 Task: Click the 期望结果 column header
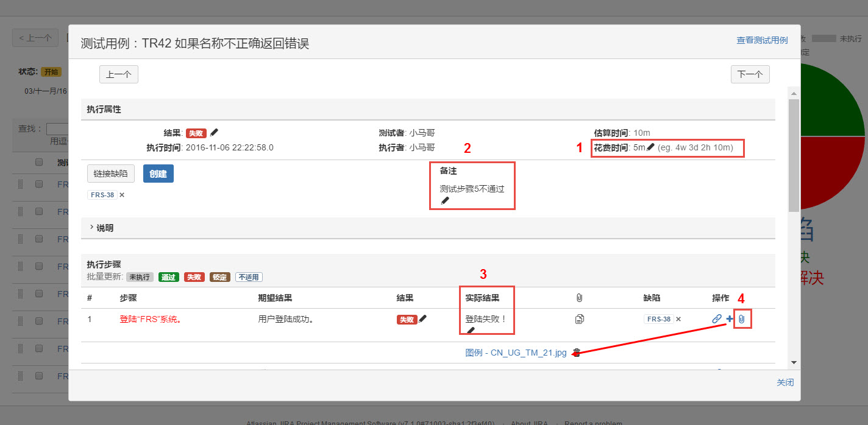click(275, 298)
